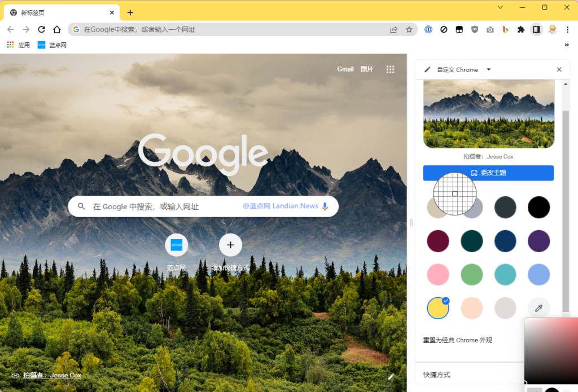The image size is (578, 392).
Task: Open Chrome's three-dot menu
Action: tap(567, 29)
